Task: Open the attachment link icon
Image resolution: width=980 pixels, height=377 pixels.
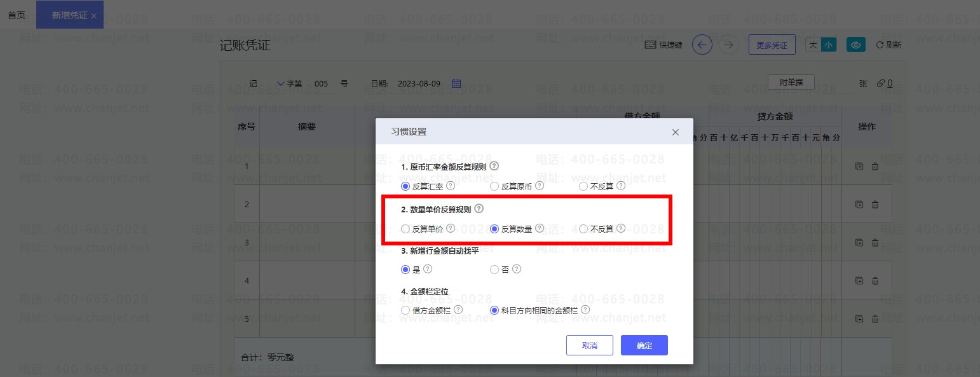Action: (x=881, y=83)
